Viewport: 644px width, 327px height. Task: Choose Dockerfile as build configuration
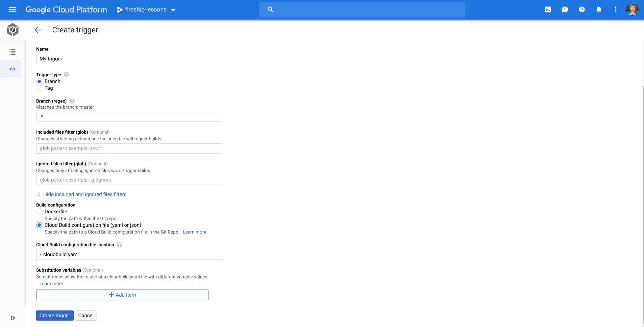[x=39, y=212]
